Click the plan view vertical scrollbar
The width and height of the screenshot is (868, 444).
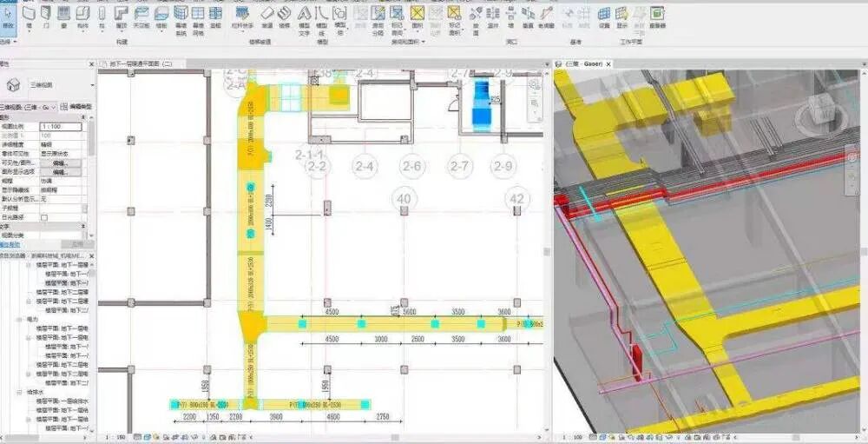(x=548, y=252)
